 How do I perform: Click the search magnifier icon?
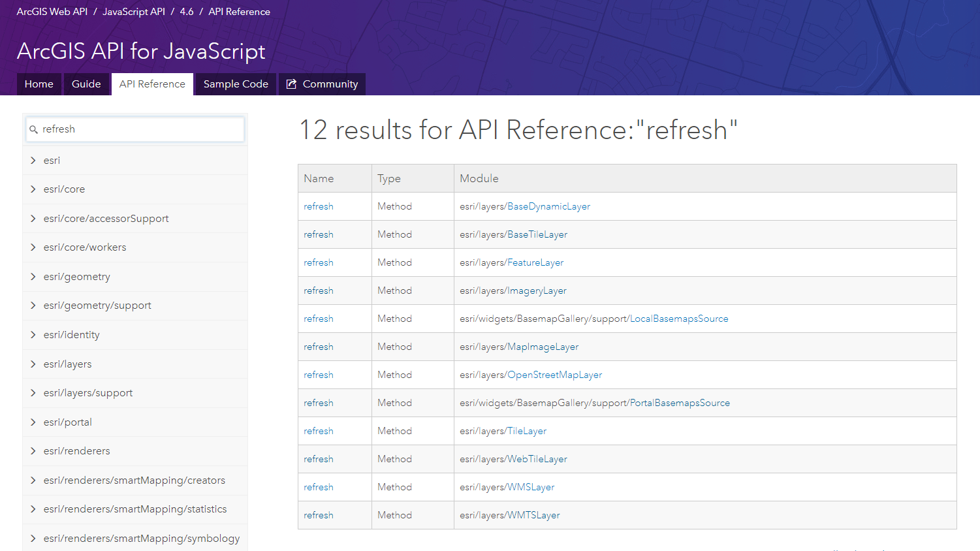point(34,130)
